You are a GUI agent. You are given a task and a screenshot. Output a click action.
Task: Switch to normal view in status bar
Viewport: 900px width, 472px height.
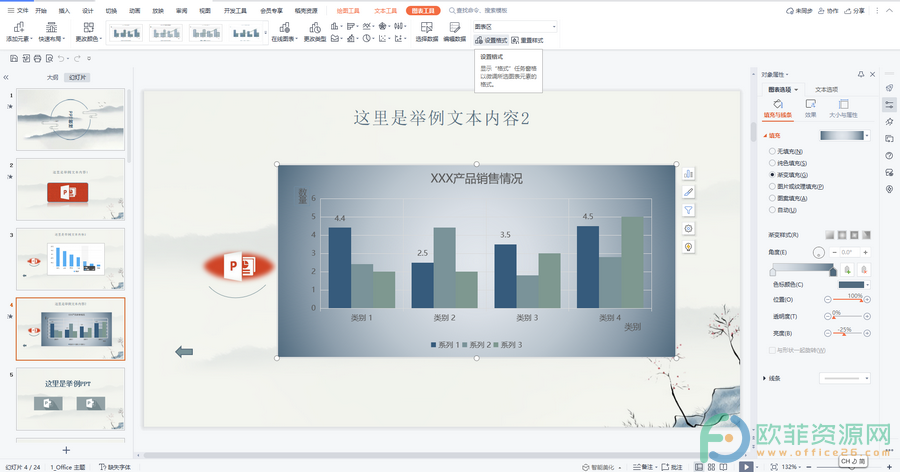click(699, 467)
